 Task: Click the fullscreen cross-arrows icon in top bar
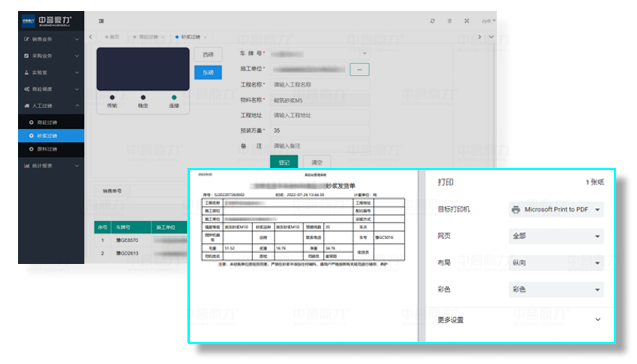point(467,21)
